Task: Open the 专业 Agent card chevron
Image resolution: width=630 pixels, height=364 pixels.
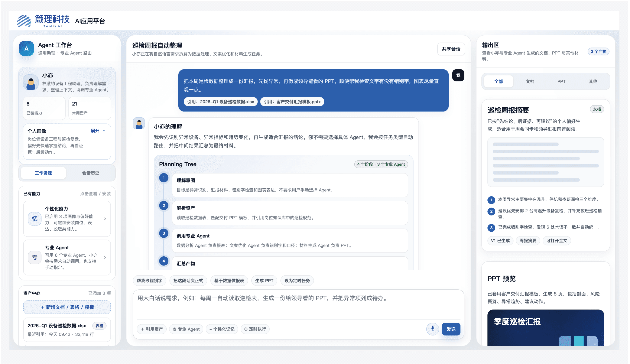Action: (x=105, y=257)
